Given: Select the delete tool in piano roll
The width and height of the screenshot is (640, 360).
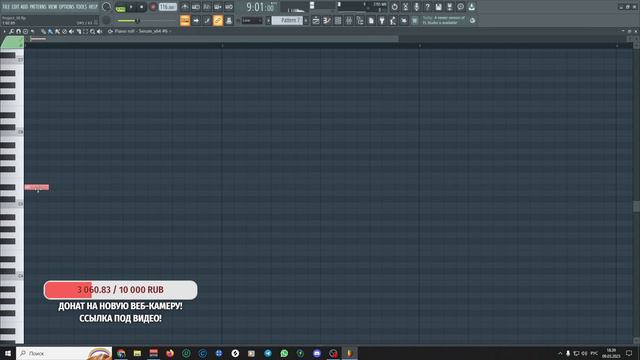Looking at the screenshot, I should 64,31.
